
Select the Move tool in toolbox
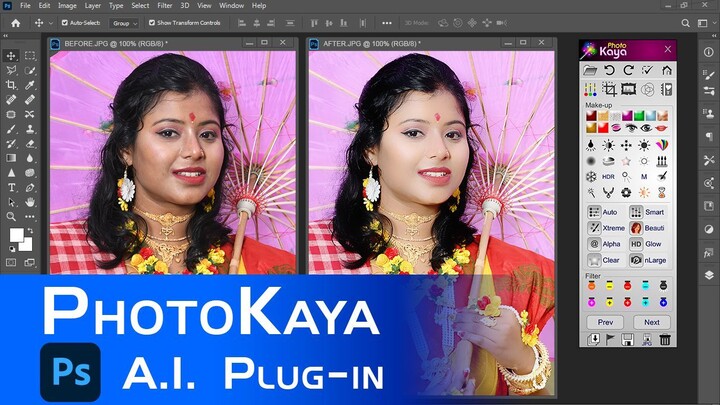(11, 56)
